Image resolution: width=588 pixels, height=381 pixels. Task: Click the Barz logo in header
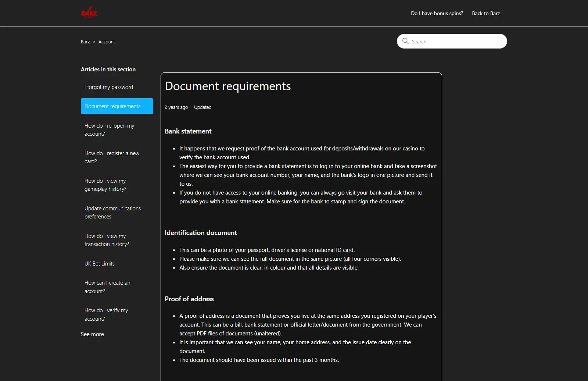coord(89,13)
